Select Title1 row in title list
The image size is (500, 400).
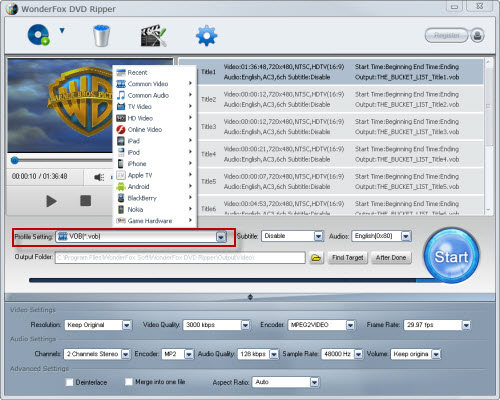click(340, 72)
